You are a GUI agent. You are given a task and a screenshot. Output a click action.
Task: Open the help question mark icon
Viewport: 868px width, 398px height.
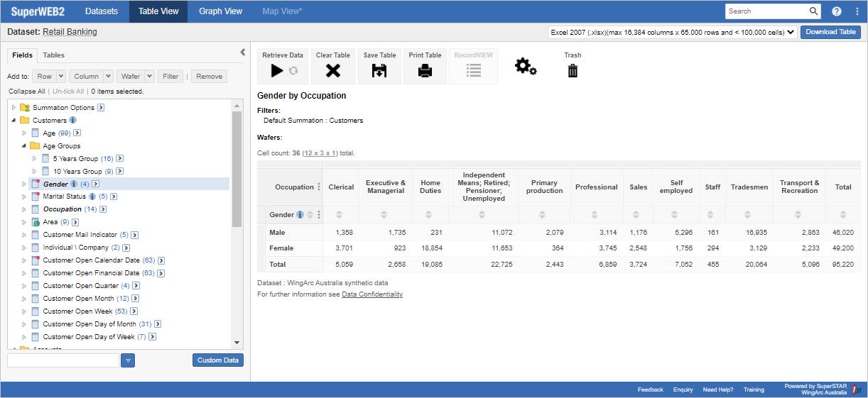pyautogui.click(x=837, y=11)
